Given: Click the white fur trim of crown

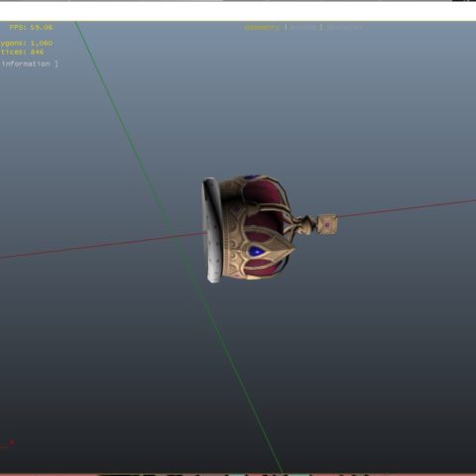Looking at the screenshot, I should coord(211,230).
